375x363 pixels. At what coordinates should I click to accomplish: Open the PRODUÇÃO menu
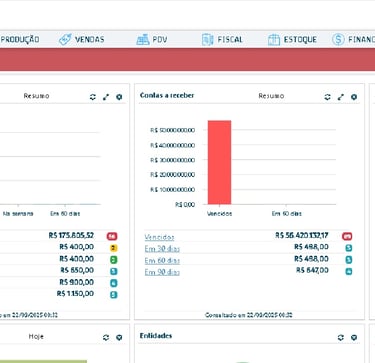pos(20,39)
